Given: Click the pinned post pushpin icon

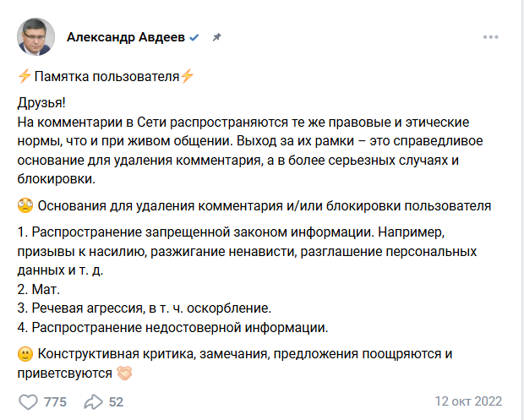Looking at the screenshot, I should tap(217, 37).
